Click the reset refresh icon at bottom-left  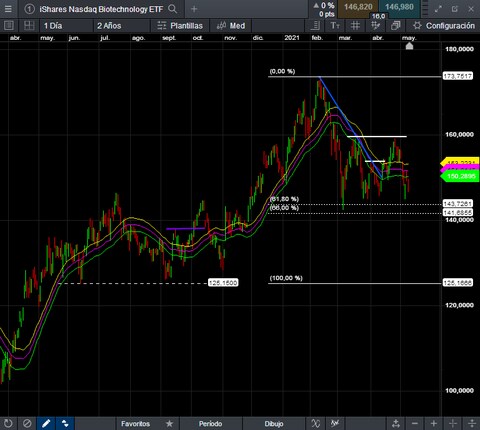click(x=8, y=424)
